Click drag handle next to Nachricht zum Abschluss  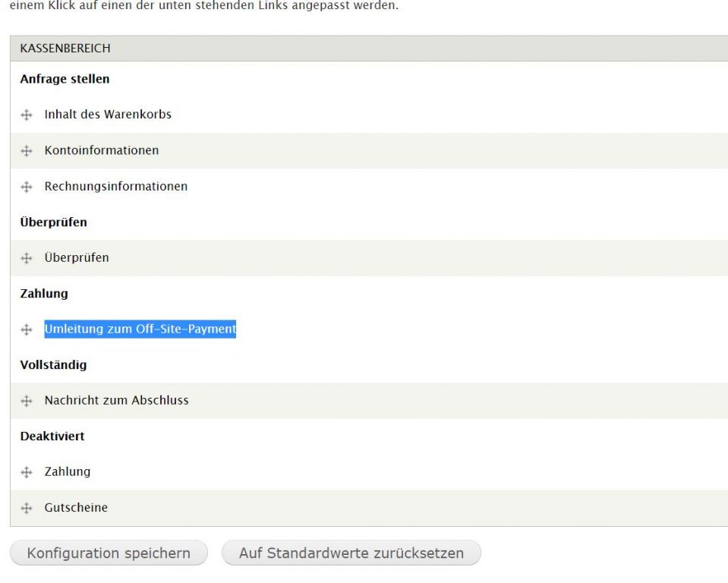(x=27, y=401)
